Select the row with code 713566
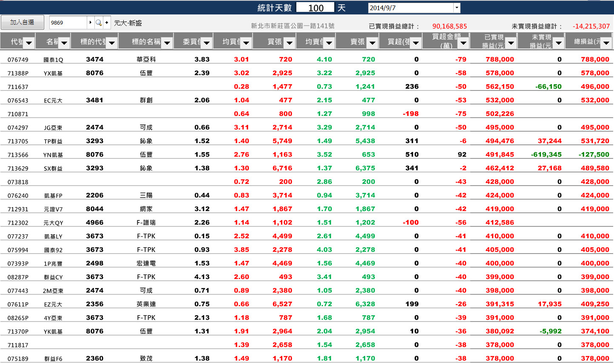 [18, 155]
